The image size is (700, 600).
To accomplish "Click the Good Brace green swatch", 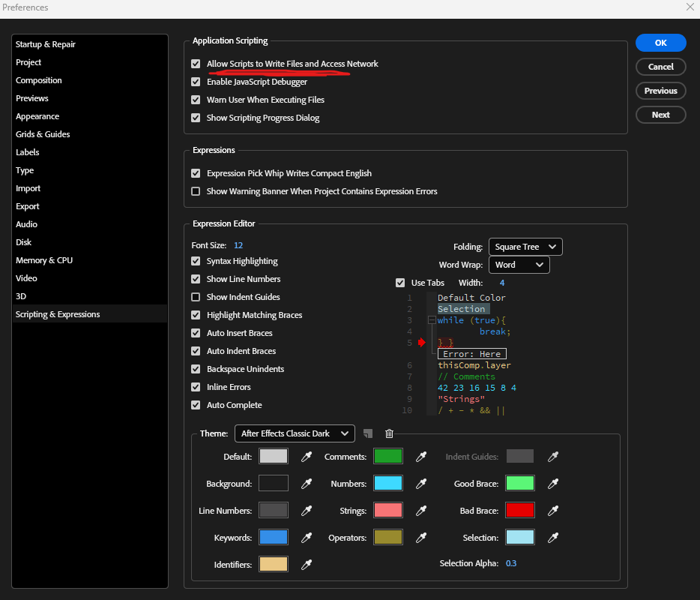I will tap(520, 483).
